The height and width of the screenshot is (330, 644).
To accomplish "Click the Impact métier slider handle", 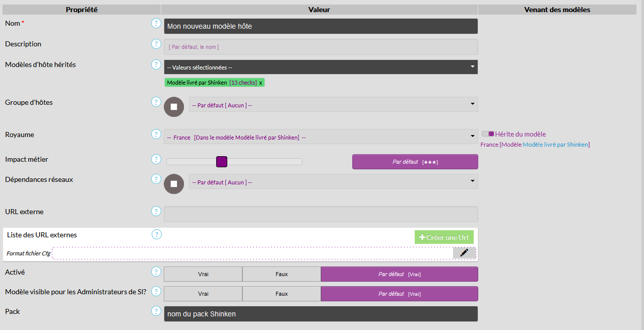I will coord(222,162).
